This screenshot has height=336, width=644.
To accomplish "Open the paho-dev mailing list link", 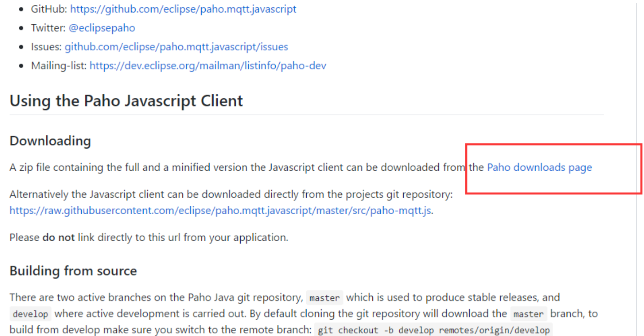I will pyautogui.click(x=207, y=66).
